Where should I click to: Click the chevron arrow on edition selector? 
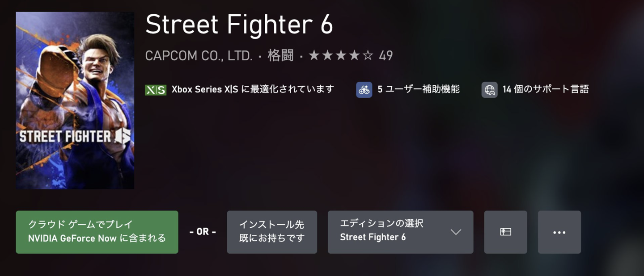tap(456, 232)
